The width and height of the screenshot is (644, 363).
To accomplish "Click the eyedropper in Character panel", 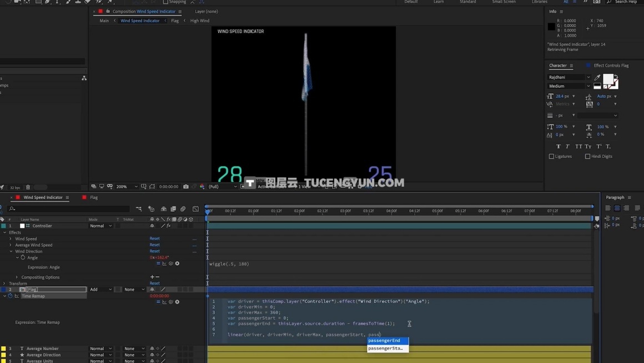I will click(x=597, y=77).
